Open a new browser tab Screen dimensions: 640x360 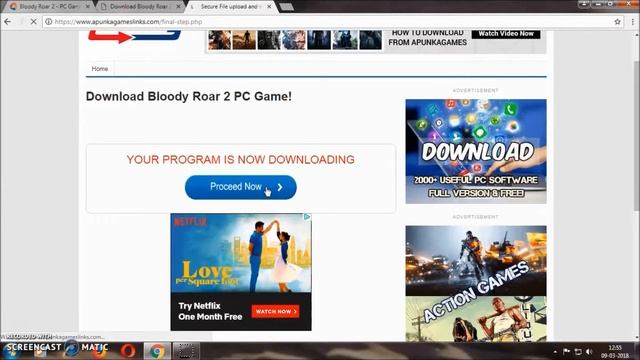tap(287, 7)
